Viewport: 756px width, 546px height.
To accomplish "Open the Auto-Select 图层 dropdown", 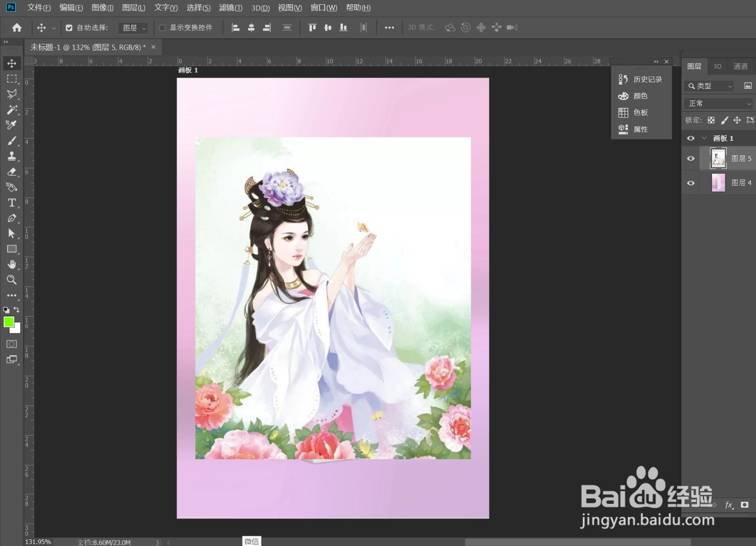I will tap(134, 28).
